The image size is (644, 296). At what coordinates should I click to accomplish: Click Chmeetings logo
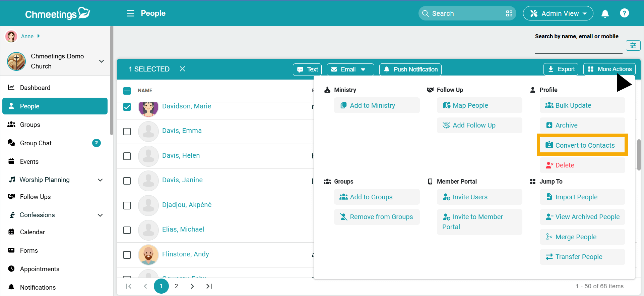[58, 13]
